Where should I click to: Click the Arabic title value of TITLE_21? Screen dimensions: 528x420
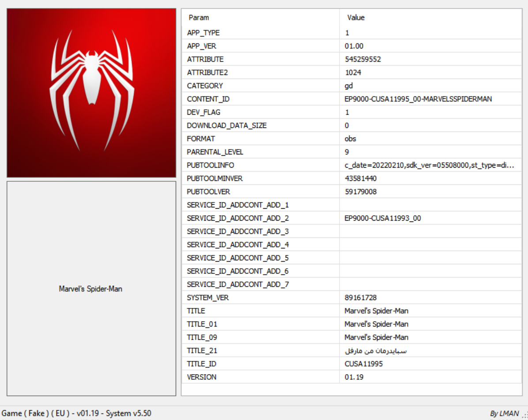[x=376, y=351]
